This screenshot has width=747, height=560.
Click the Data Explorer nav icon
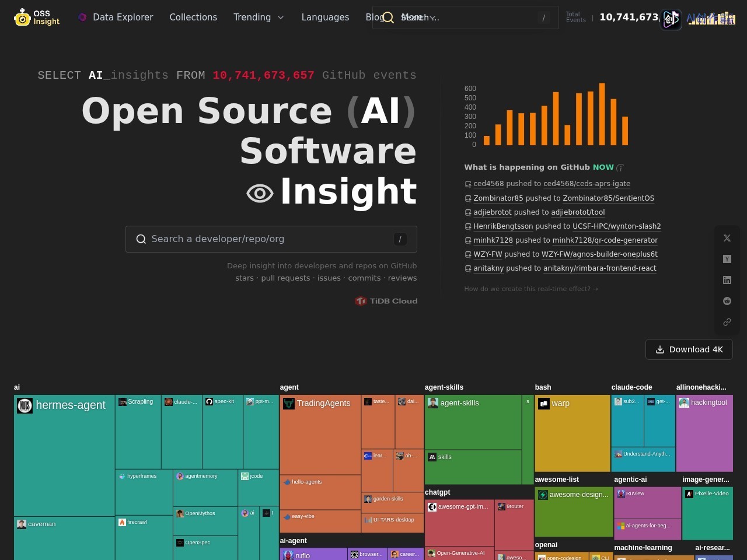point(82,17)
